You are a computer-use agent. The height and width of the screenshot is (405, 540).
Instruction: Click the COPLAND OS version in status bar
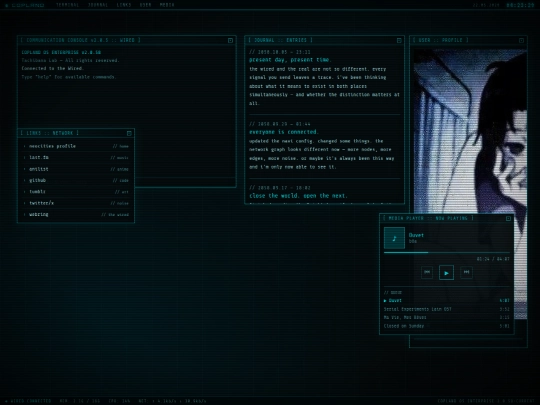coord(486,401)
